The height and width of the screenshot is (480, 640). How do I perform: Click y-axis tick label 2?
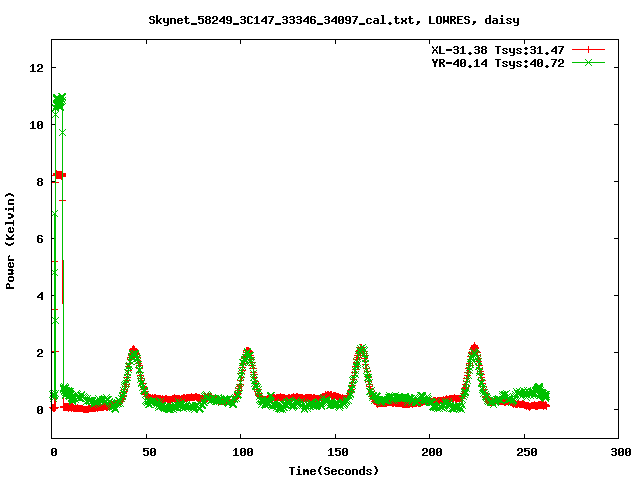click(x=40, y=353)
